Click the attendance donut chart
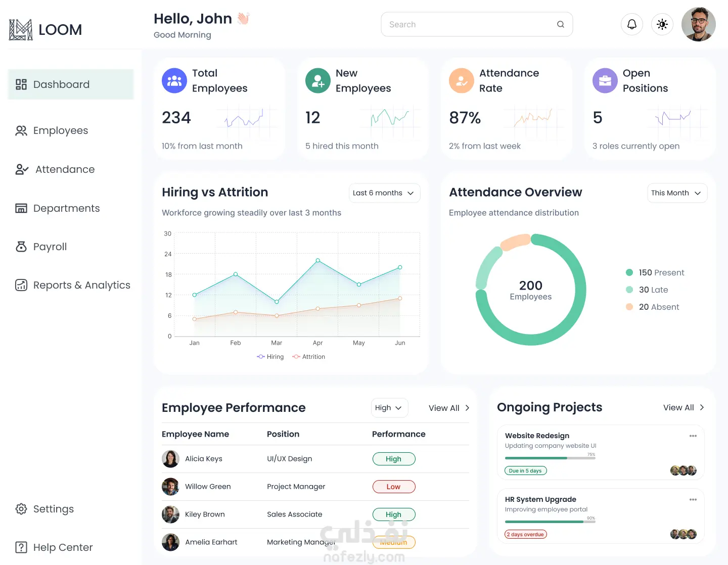The height and width of the screenshot is (565, 728). pyautogui.click(x=531, y=290)
